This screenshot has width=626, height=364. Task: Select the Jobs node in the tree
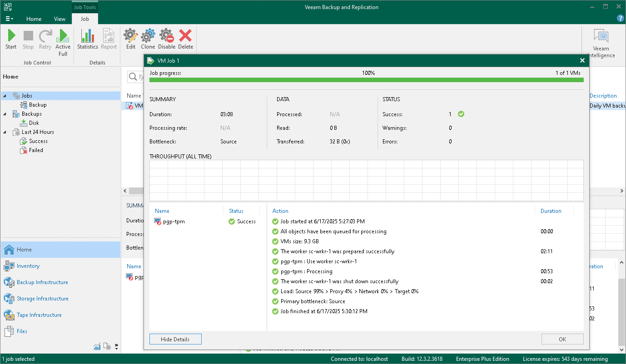coord(26,96)
